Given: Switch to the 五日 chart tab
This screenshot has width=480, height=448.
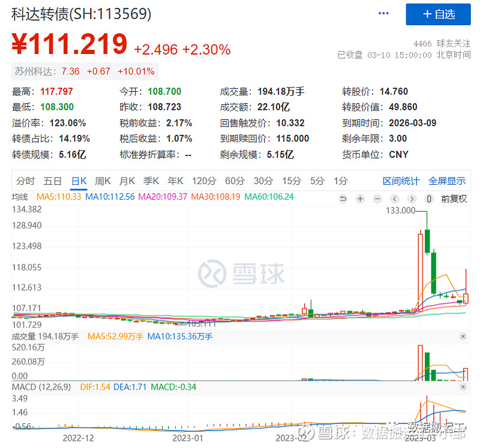Looking at the screenshot, I should (52, 181).
